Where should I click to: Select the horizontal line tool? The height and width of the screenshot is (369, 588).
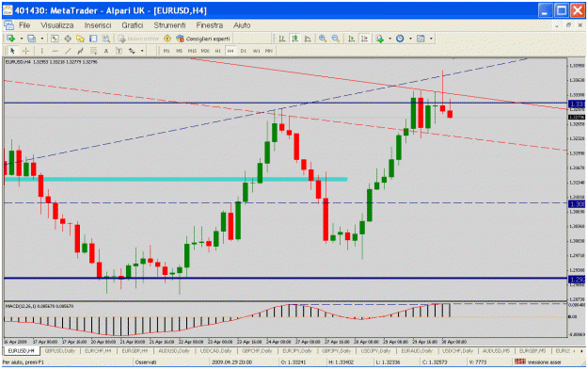coord(55,51)
